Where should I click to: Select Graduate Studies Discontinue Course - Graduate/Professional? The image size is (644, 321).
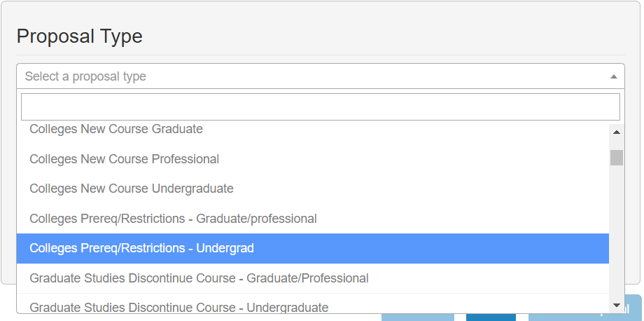[x=199, y=278]
